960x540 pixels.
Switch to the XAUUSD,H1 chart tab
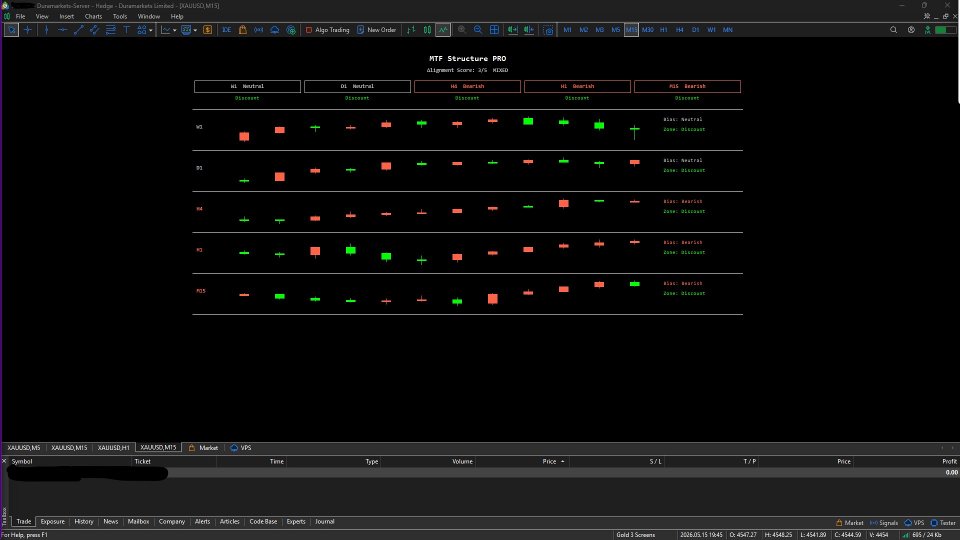[113, 448]
